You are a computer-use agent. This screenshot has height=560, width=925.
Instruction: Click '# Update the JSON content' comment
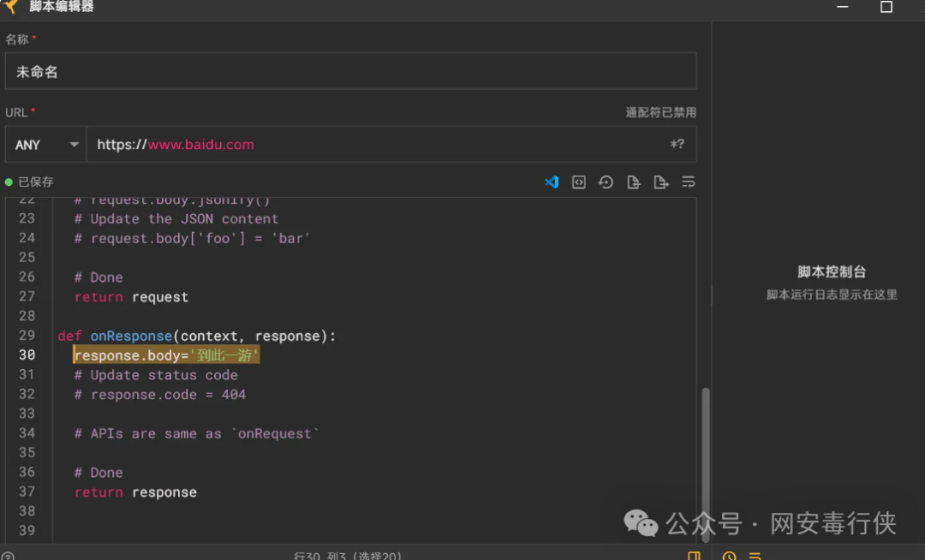click(x=176, y=218)
